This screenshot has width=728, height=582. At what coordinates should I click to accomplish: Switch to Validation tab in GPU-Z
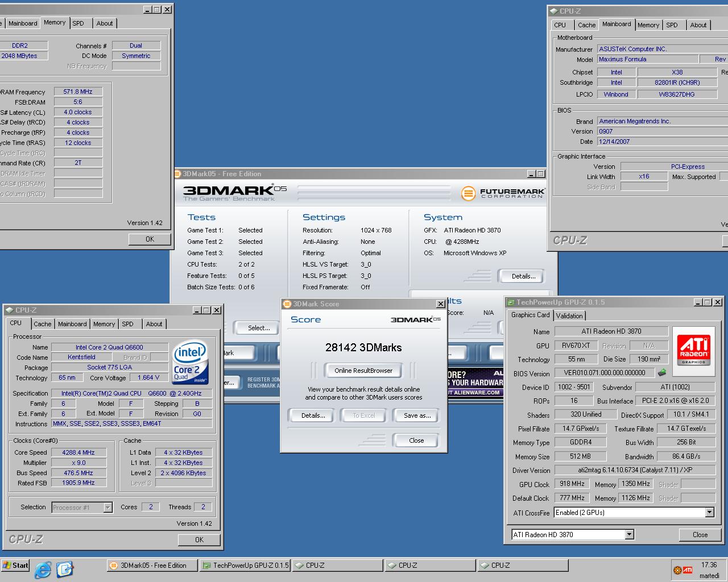pos(569,316)
